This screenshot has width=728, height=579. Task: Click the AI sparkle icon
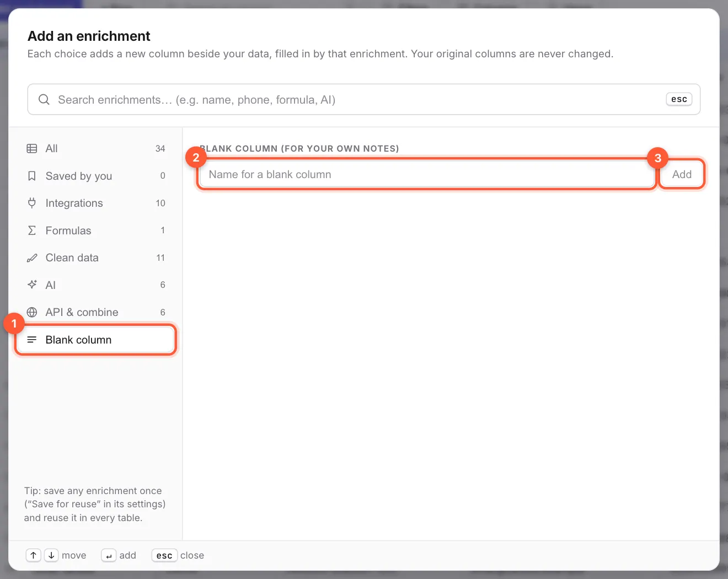pos(32,285)
